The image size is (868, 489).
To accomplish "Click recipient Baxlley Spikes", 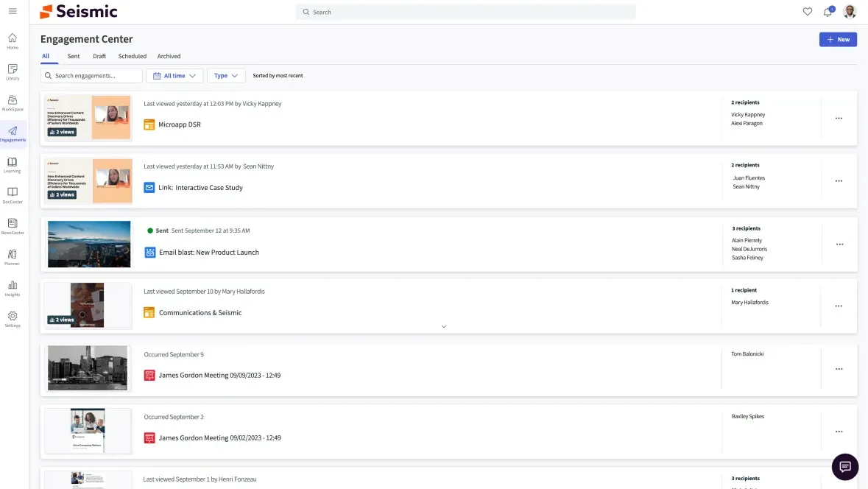I will (748, 416).
